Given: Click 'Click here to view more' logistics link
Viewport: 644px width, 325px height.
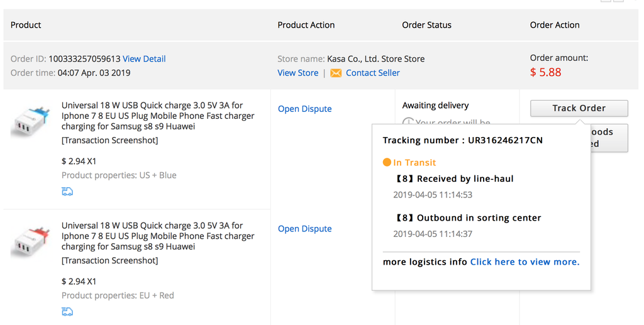Looking at the screenshot, I should point(525,262).
